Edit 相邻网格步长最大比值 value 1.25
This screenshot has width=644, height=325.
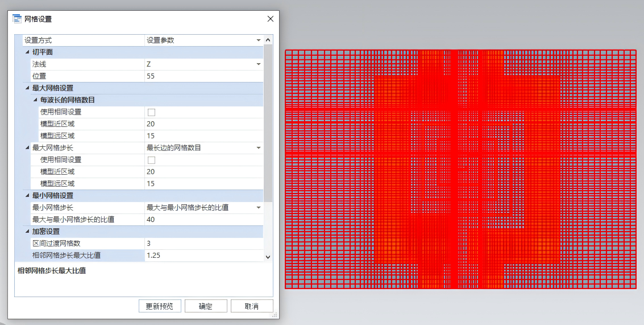tap(203, 256)
